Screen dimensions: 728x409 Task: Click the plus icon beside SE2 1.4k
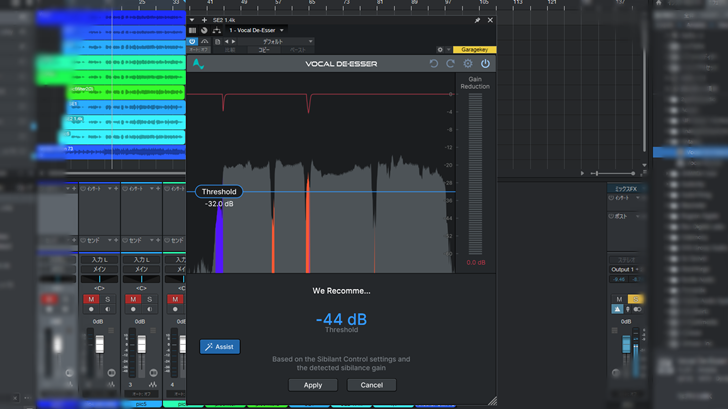pos(204,20)
